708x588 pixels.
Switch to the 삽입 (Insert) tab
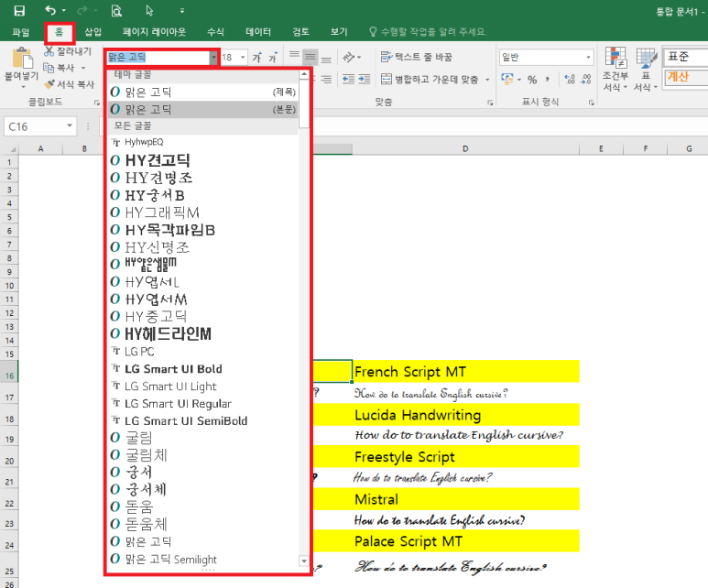[x=93, y=32]
